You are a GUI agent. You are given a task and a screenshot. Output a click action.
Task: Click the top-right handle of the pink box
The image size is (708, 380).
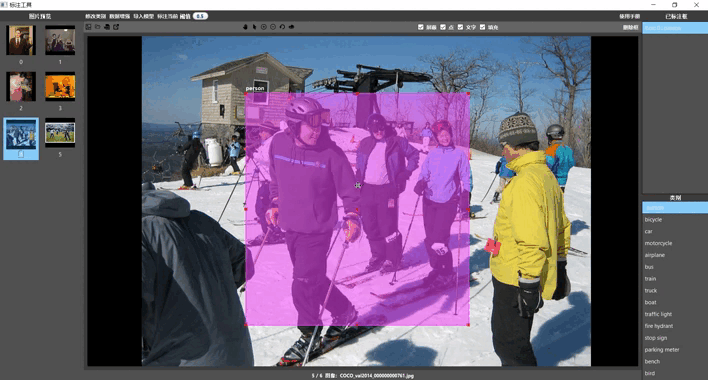[468, 93]
